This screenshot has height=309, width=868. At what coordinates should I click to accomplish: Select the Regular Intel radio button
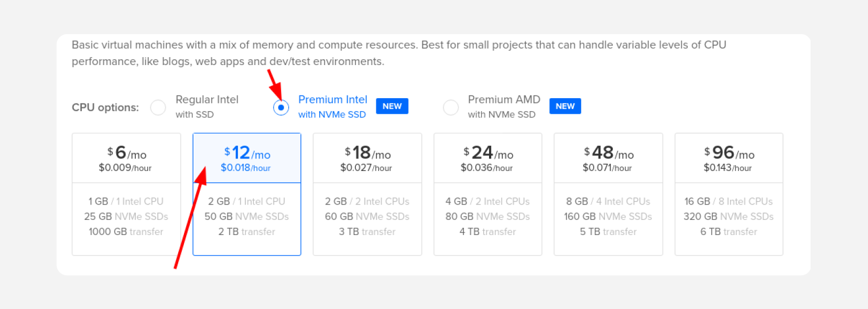[x=158, y=108]
